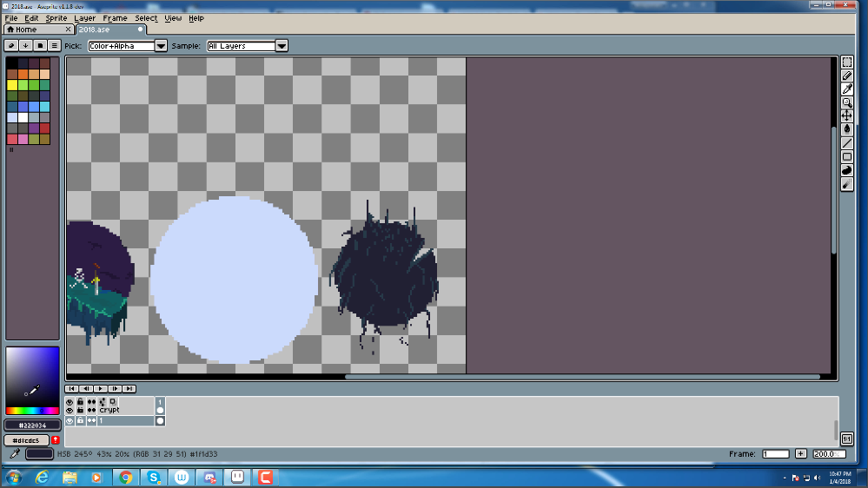Open the Pick dropdown arrow

coord(161,46)
